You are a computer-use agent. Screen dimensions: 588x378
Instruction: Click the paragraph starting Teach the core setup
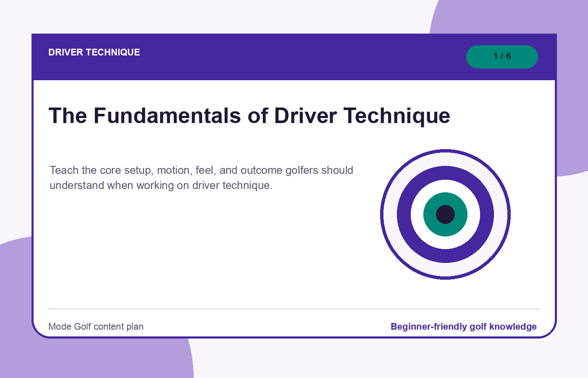pos(201,178)
